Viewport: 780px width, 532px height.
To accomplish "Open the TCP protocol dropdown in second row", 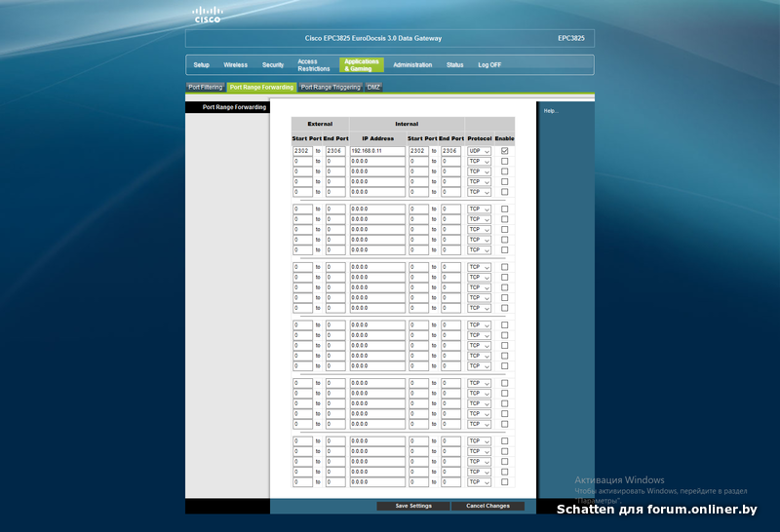I will (x=479, y=162).
